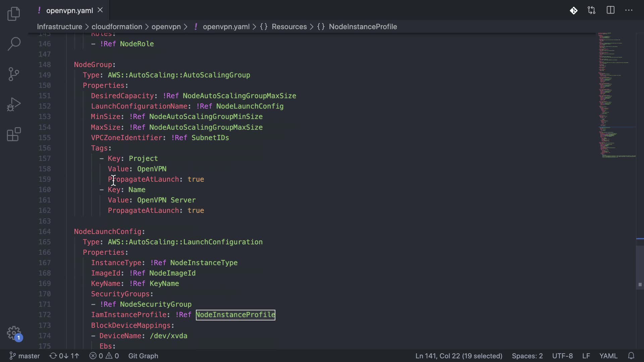Open the Run and Debug view
This screenshot has width=644, height=362.
pyautogui.click(x=14, y=104)
